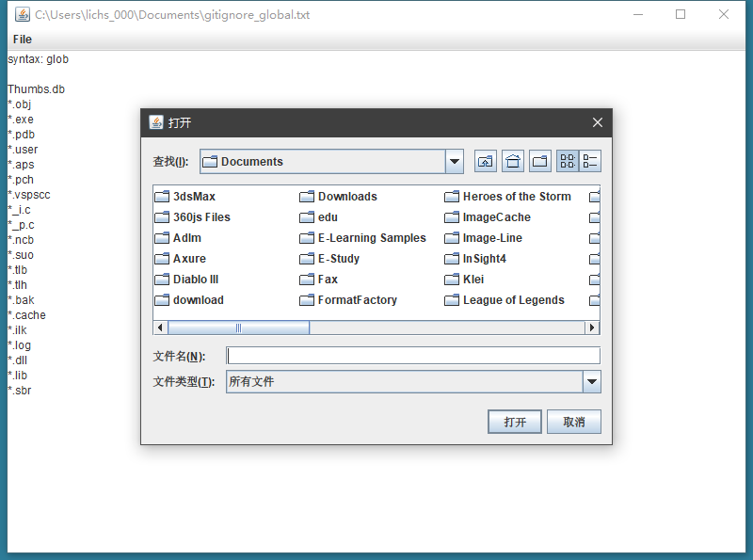Close the 打开 dialog
753x560 pixels.
[x=598, y=122]
